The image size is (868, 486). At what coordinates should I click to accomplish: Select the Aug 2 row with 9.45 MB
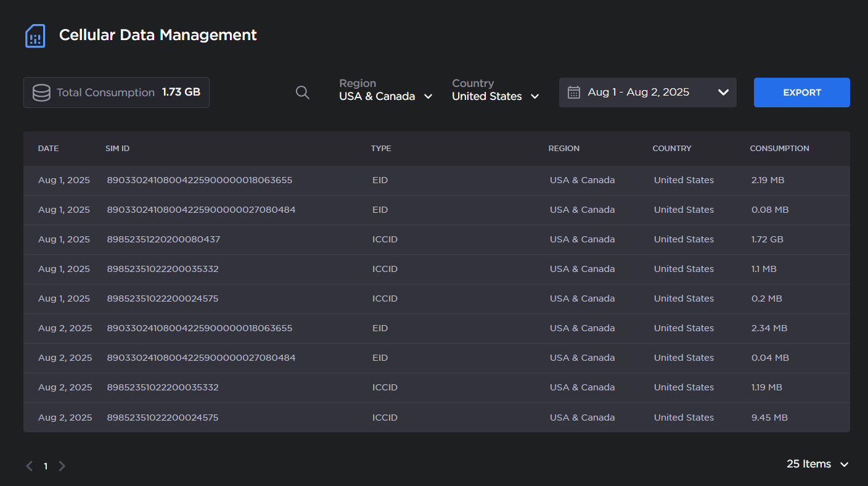pyautogui.click(x=436, y=418)
